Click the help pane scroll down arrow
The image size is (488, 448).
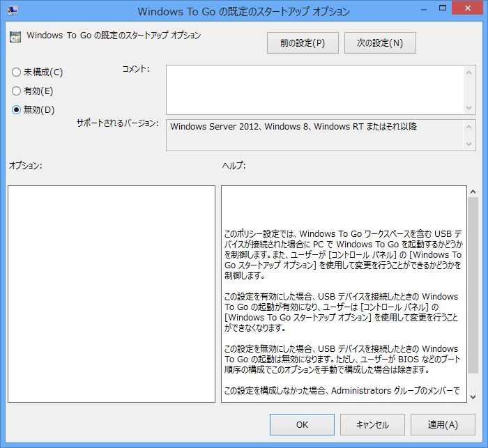[473, 396]
